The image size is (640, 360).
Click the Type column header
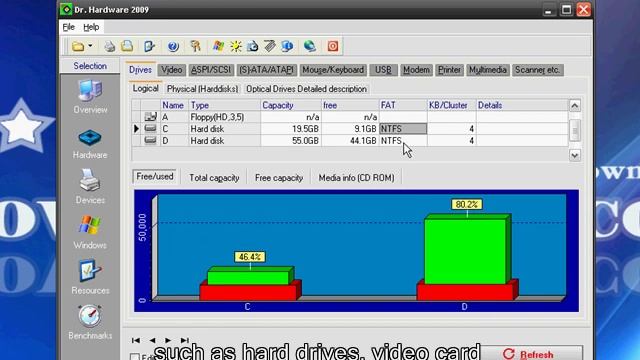point(224,105)
